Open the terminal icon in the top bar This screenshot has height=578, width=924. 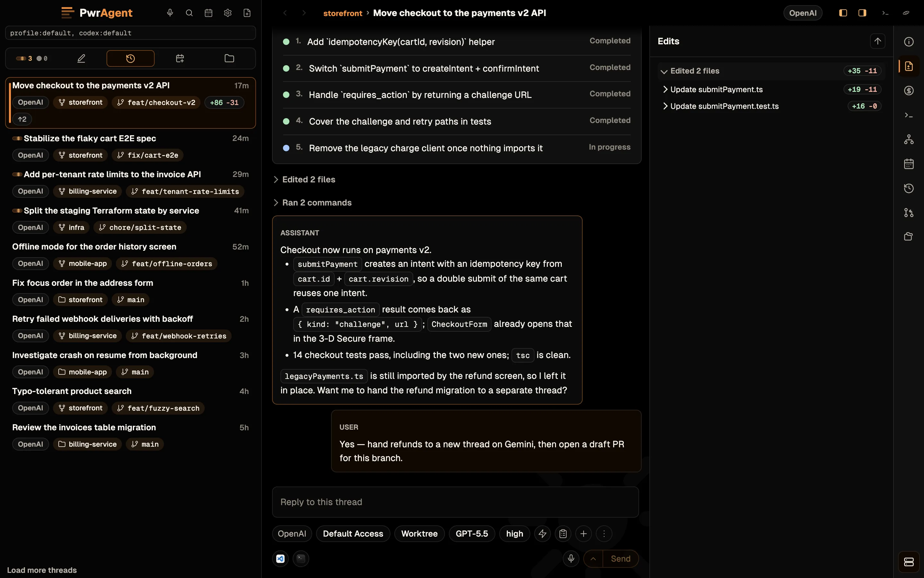885,13
